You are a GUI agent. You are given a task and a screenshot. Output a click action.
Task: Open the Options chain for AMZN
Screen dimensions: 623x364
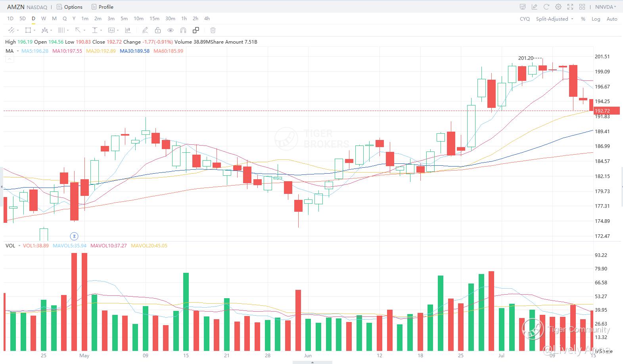pos(69,7)
